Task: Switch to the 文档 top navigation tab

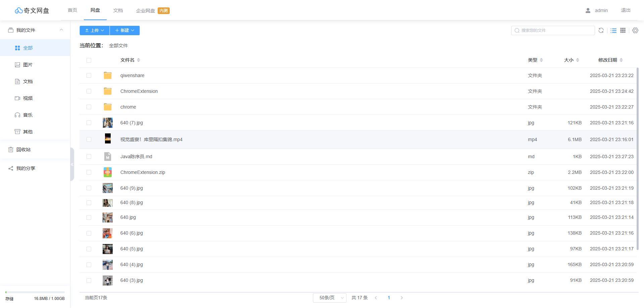Action: pos(118,10)
